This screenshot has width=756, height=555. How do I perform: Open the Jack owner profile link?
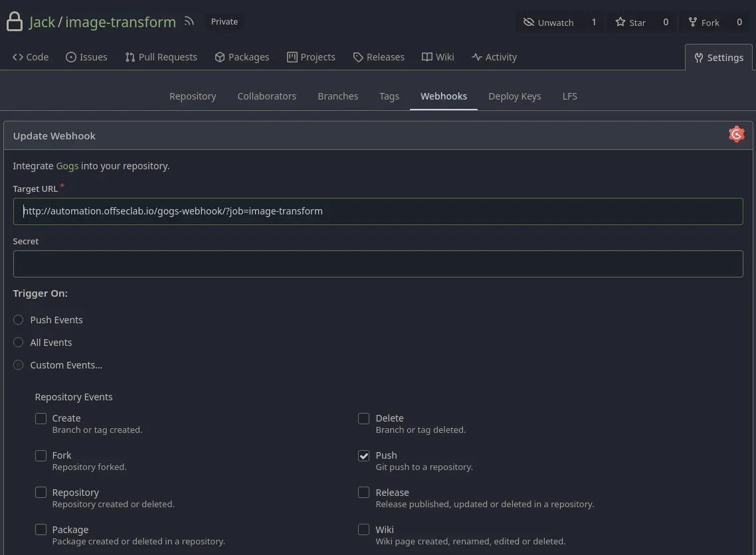[42, 22]
